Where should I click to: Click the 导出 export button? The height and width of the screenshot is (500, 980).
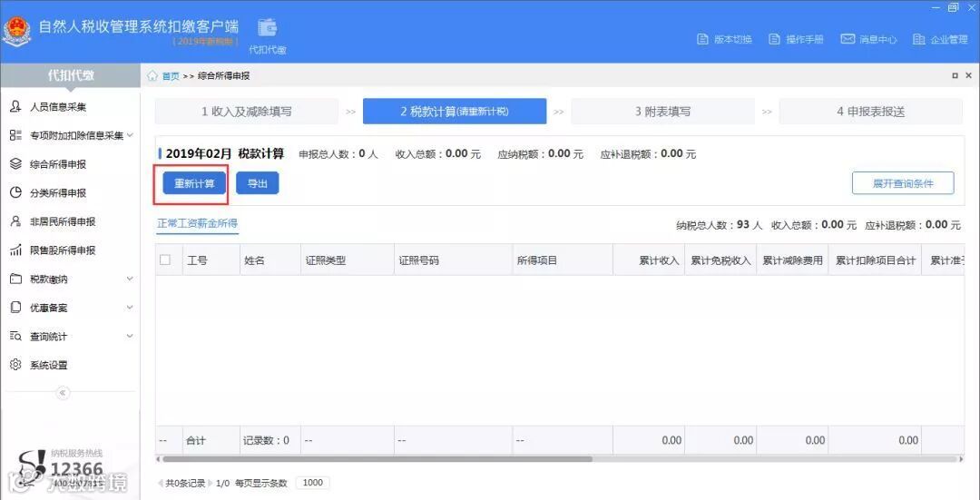tap(258, 183)
